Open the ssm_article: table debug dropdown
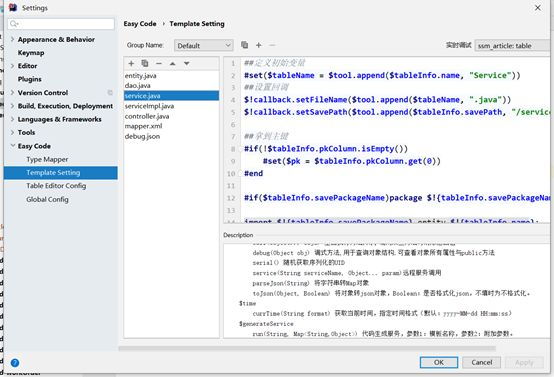 tap(512, 46)
